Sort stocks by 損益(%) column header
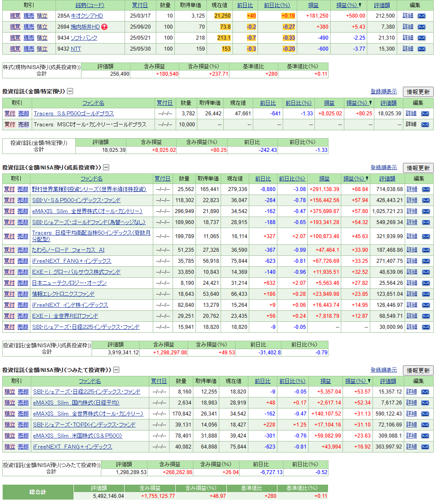Screen dimensions: 439x504 [346, 5]
